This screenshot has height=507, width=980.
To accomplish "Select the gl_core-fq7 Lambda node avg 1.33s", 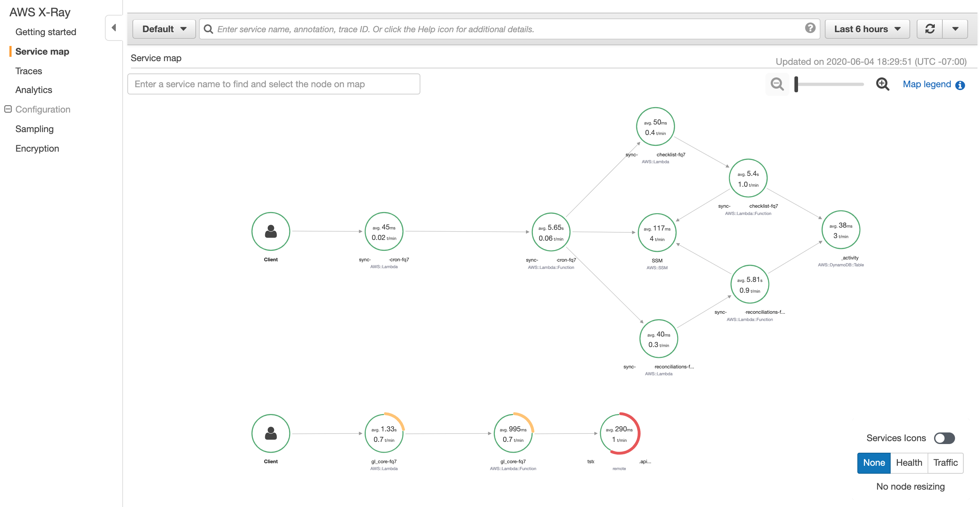I will [384, 433].
